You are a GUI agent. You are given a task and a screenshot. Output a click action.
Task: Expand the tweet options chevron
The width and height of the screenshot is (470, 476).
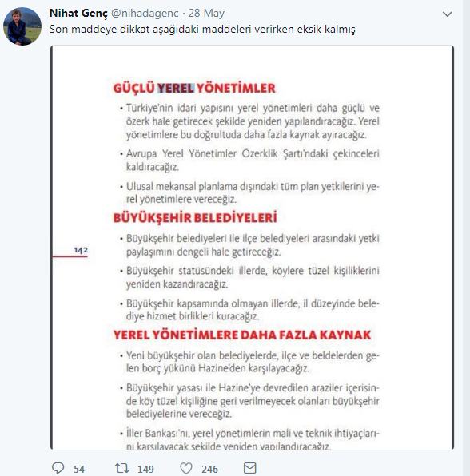pyautogui.click(x=447, y=14)
